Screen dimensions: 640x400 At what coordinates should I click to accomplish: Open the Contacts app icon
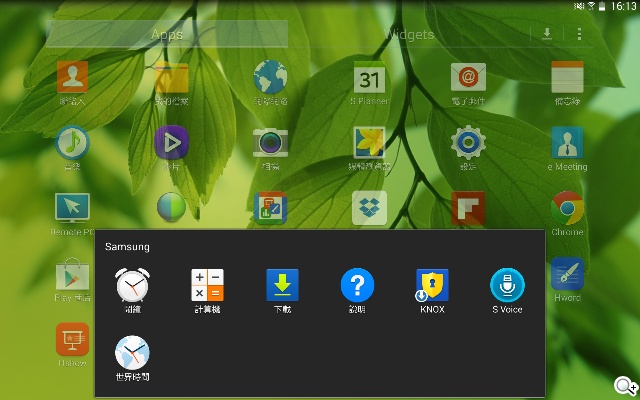(x=72, y=77)
